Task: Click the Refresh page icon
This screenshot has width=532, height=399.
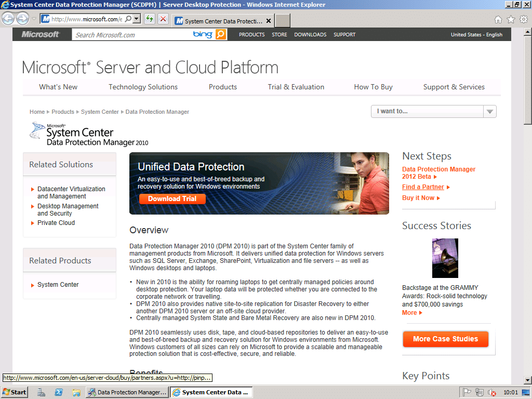Action: 150,19
